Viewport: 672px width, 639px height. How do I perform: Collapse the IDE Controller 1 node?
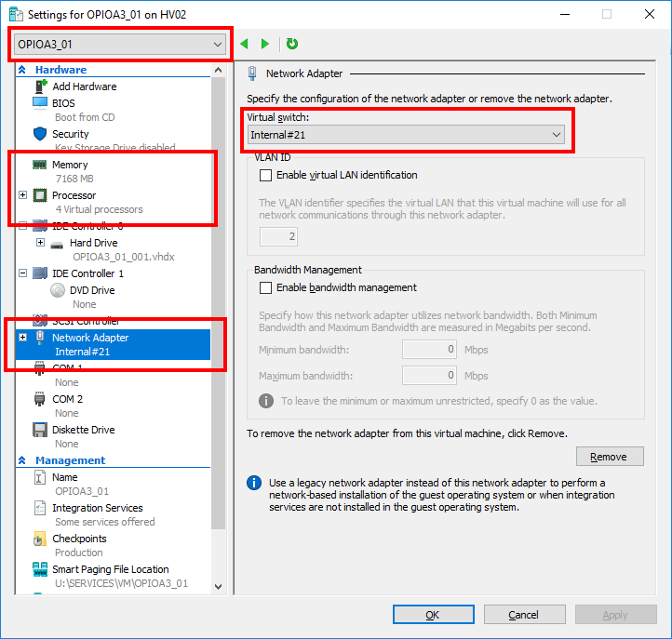[23, 273]
